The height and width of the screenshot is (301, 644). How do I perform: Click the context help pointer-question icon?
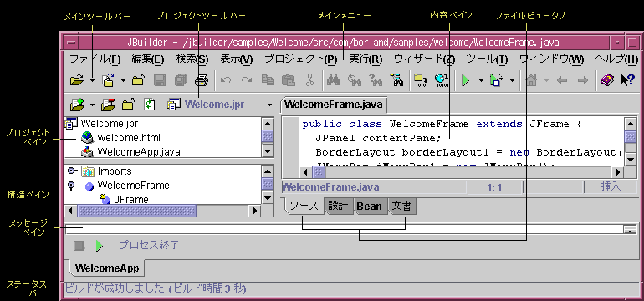[628, 80]
